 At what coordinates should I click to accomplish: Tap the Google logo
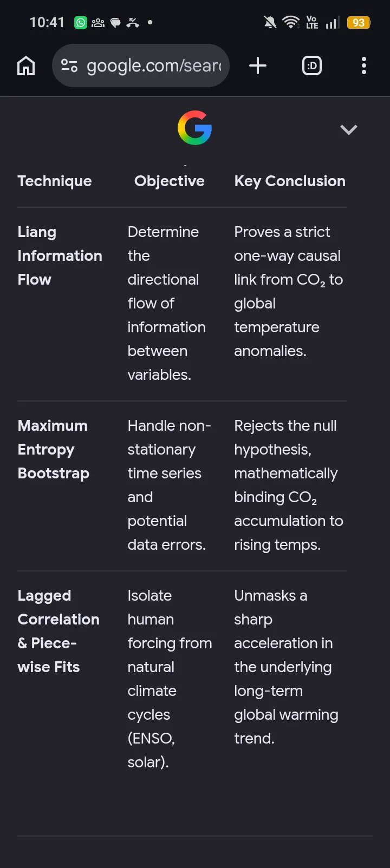194,128
